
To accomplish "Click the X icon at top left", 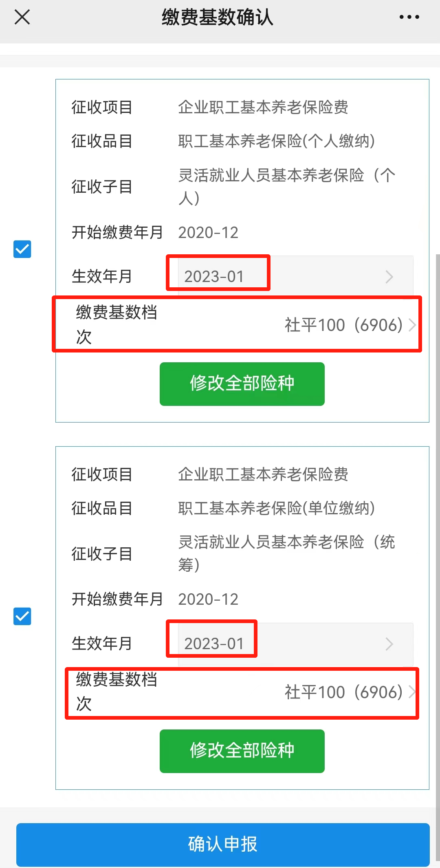I will point(22,17).
